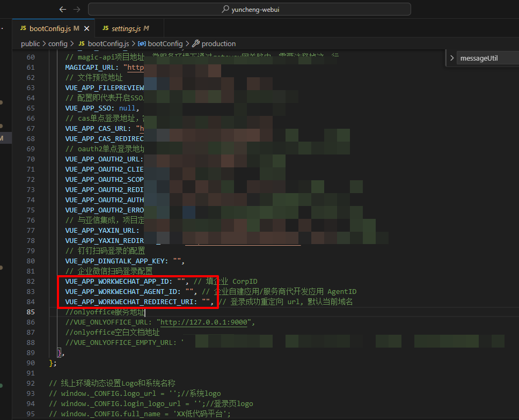This screenshot has height=420, width=519.
Task: Click the CorpID comment on line 82
Action: 245,282
